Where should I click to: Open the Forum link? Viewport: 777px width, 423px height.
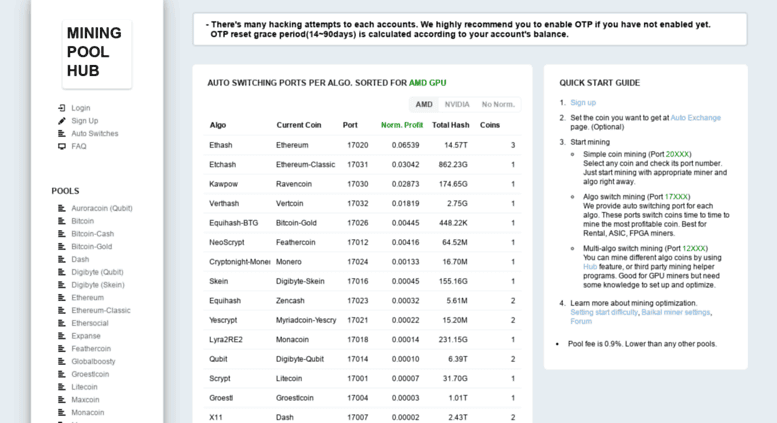point(581,321)
